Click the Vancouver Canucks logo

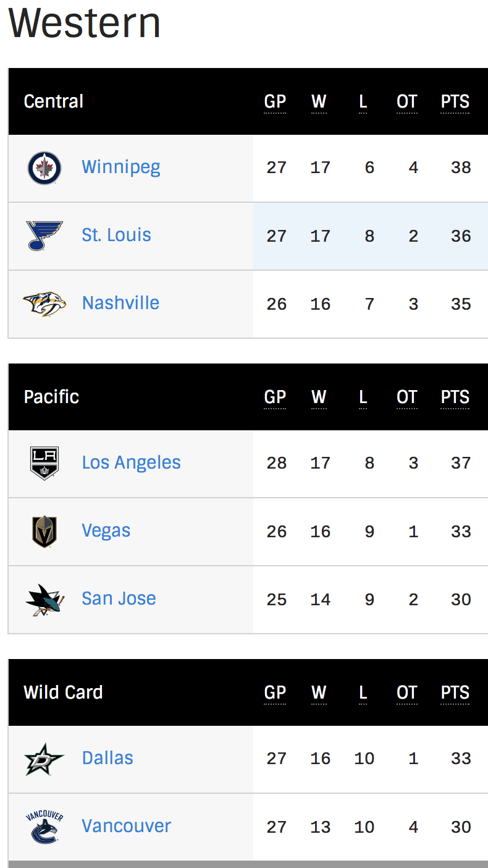coord(44,827)
